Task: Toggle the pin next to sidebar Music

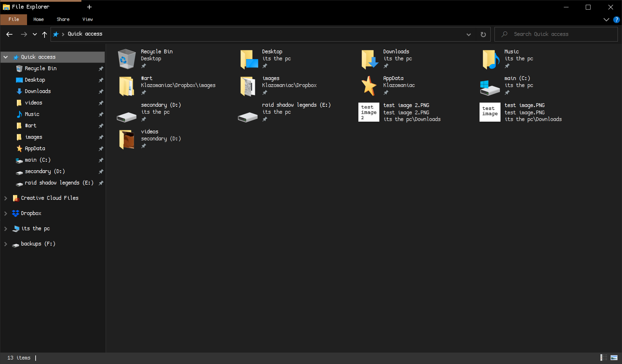Action: 101,114
